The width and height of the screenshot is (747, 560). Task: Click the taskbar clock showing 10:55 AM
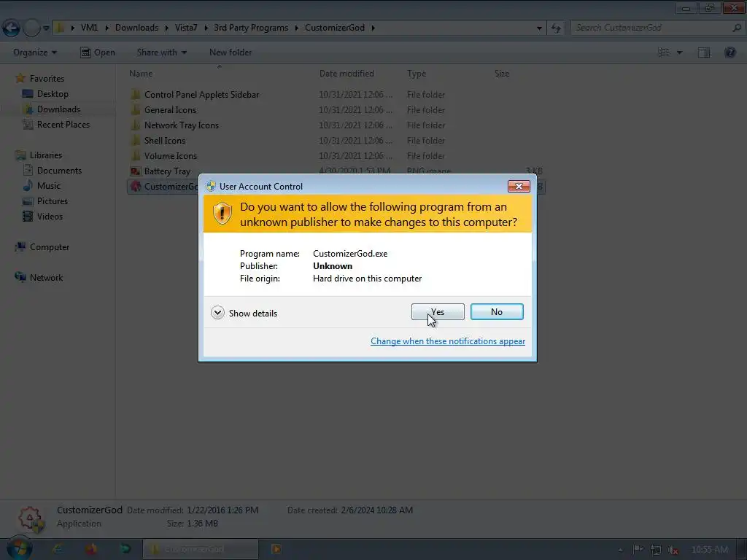[x=709, y=550]
